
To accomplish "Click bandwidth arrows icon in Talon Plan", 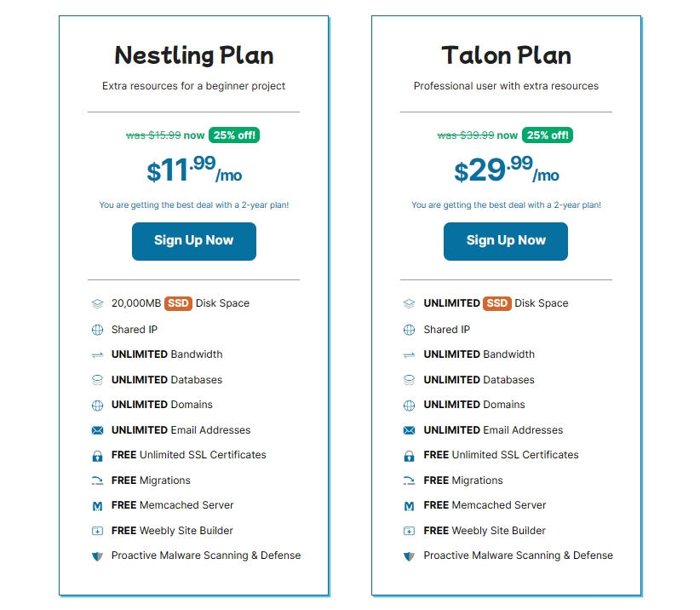I will (410, 354).
